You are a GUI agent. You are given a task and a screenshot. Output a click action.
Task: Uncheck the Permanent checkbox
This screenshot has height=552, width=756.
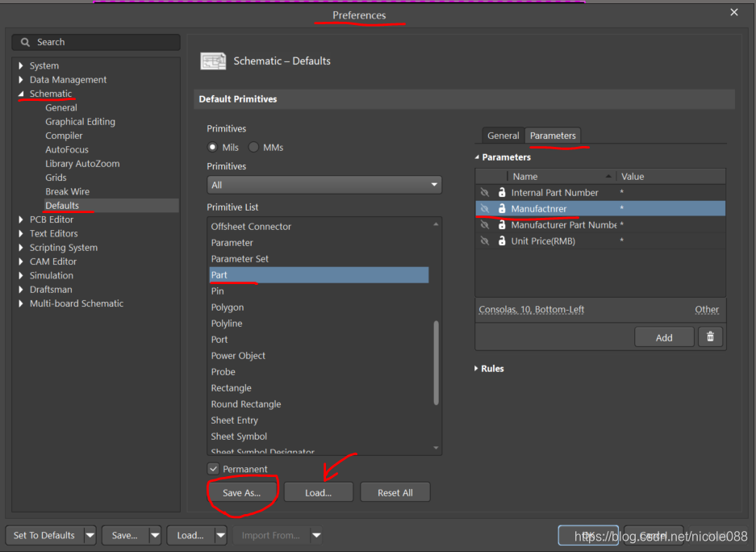pyautogui.click(x=214, y=469)
